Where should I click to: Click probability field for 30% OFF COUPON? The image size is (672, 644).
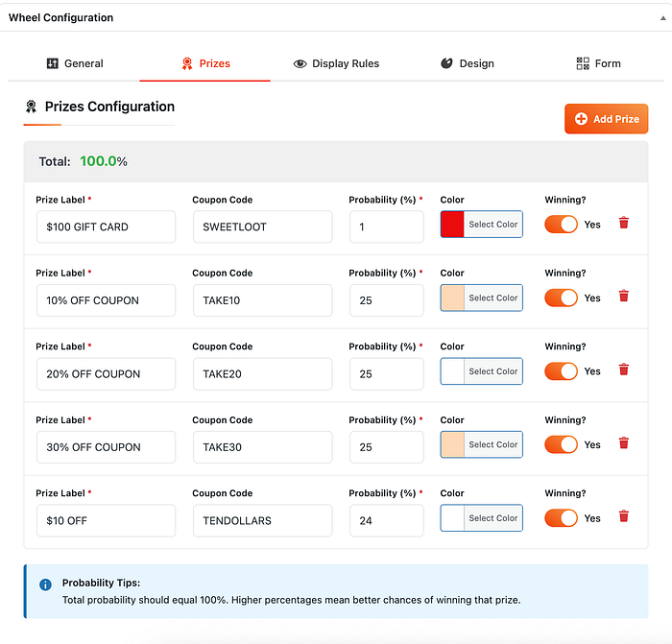tap(387, 447)
